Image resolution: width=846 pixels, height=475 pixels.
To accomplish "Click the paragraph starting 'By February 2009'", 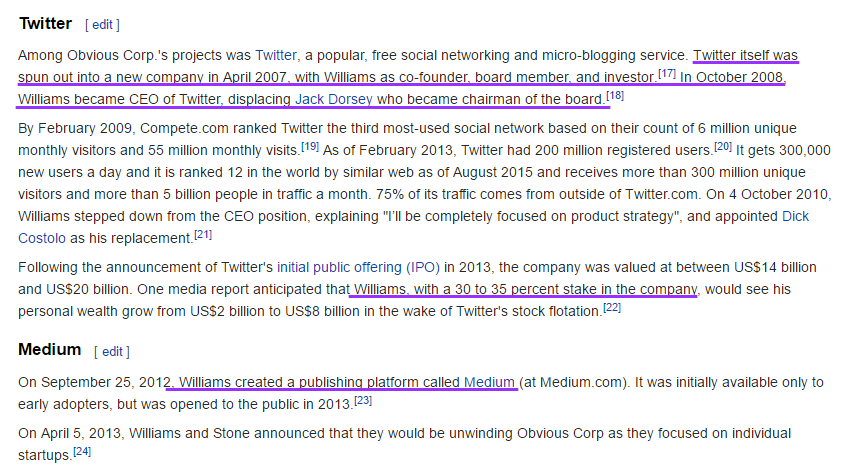I will coord(425,183).
